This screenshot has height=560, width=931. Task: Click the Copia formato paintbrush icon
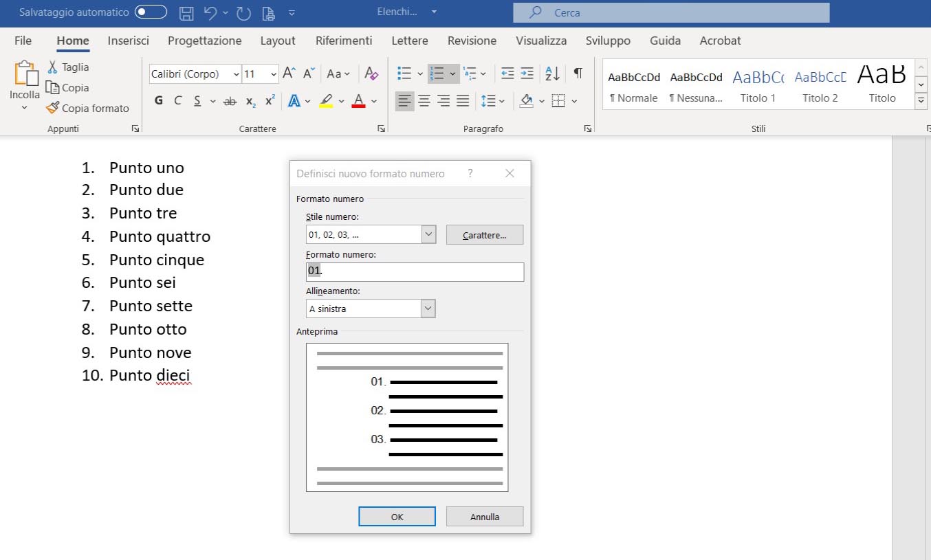pos(52,108)
